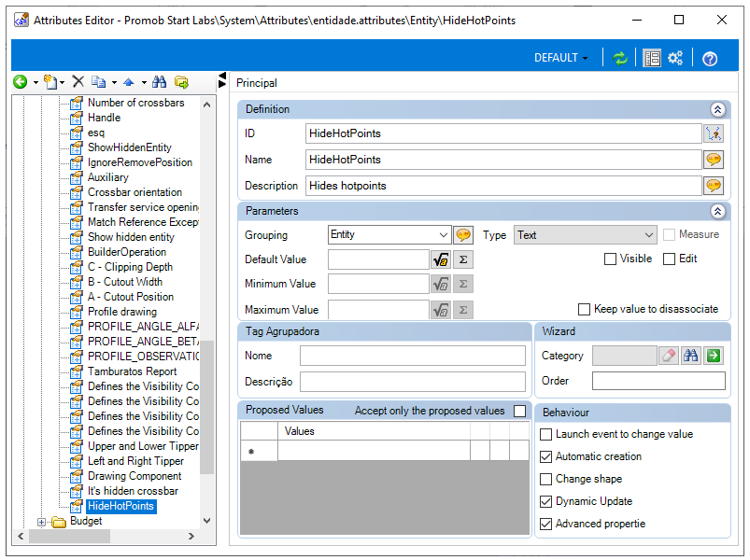Click the green back arrow icon
750x560 pixels.
21,82
